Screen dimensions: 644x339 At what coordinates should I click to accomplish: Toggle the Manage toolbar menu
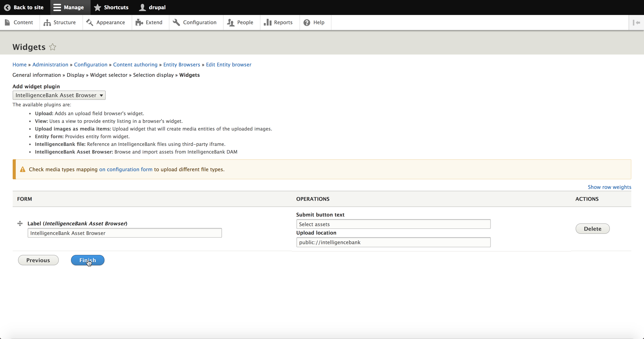(x=69, y=7)
